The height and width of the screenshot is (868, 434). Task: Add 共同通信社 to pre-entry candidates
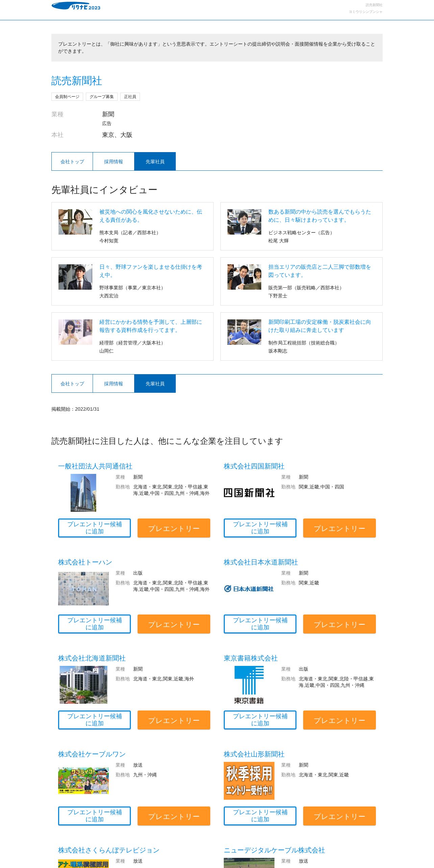point(94,528)
